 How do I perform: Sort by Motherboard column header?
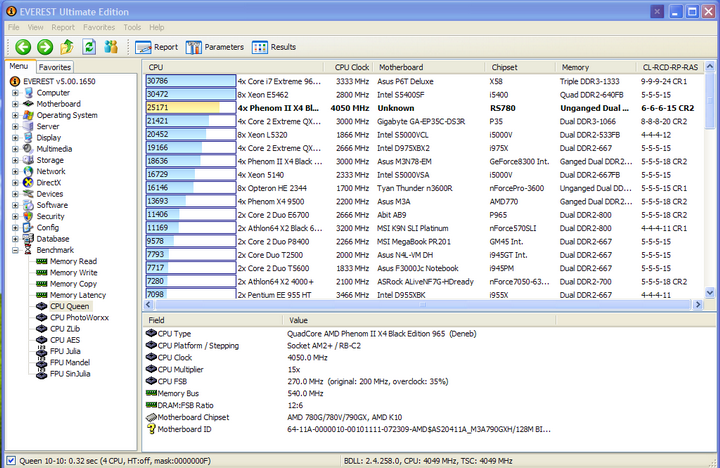tap(428, 67)
